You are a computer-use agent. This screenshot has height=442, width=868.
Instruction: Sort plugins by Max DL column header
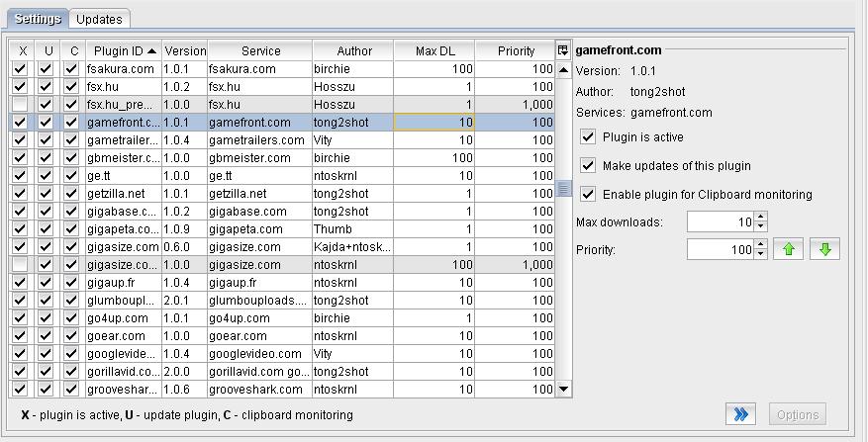[x=434, y=50]
